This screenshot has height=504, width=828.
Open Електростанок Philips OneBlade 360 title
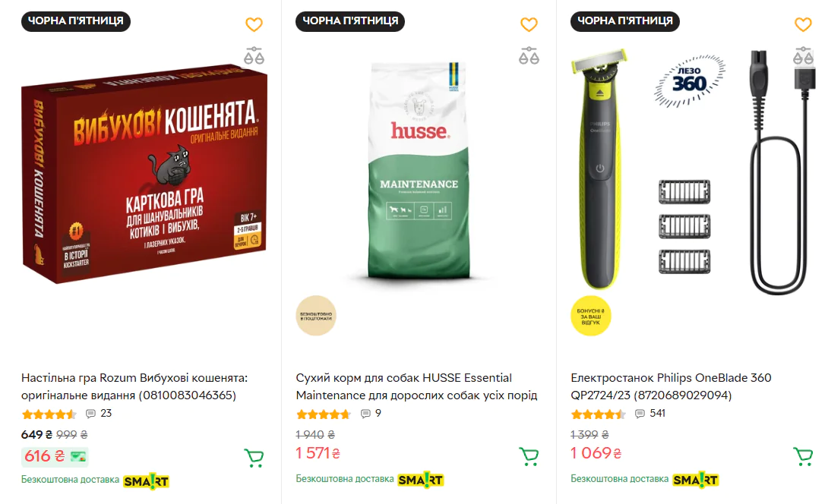pos(671,386)
